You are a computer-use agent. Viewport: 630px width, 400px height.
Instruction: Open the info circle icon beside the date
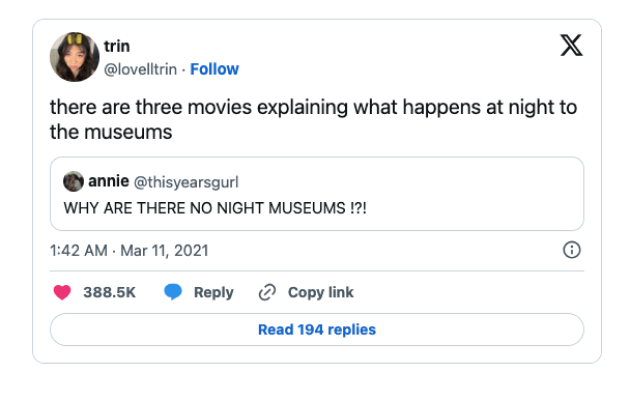tap(572, 250)
